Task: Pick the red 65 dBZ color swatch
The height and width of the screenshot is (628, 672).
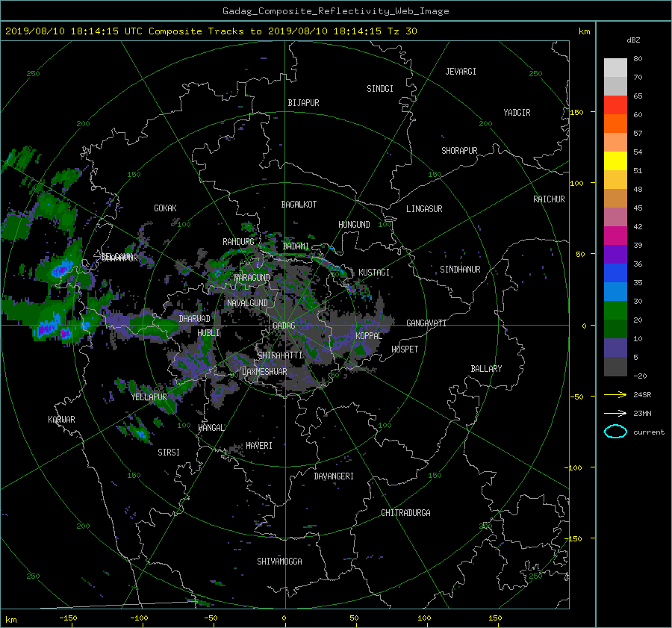Action: click(x=615, y=105)
